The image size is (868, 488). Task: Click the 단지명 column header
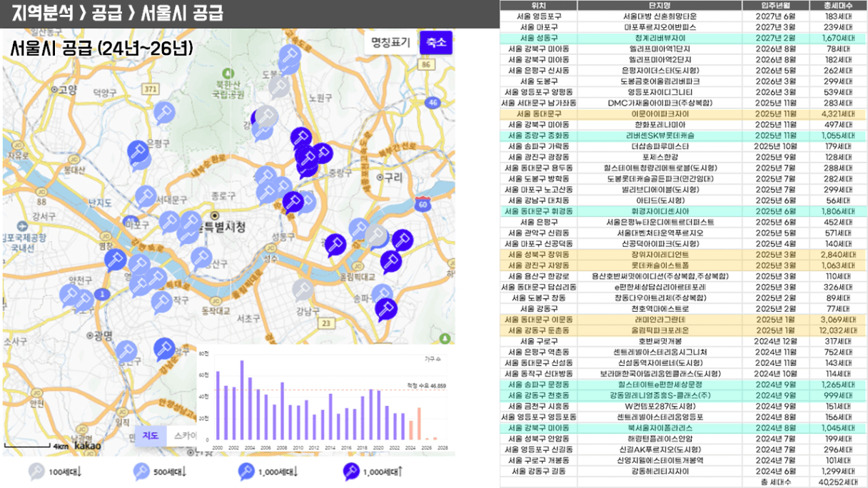pyautogui.click(x=660, y=5)
